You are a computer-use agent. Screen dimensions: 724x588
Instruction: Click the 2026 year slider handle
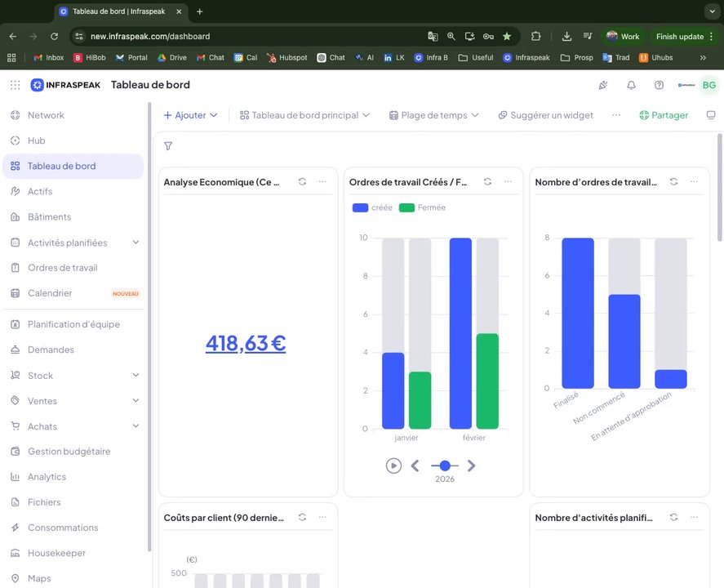pyautogui.click(x=445, y=465)
